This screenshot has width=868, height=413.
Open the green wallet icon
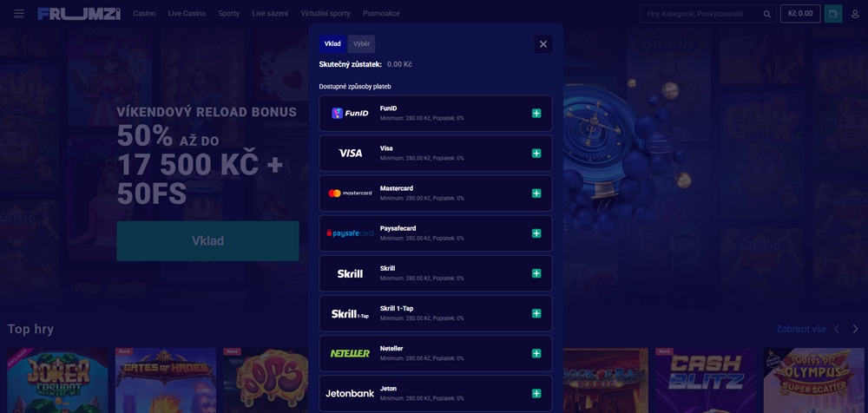click(x=833, y=14)
